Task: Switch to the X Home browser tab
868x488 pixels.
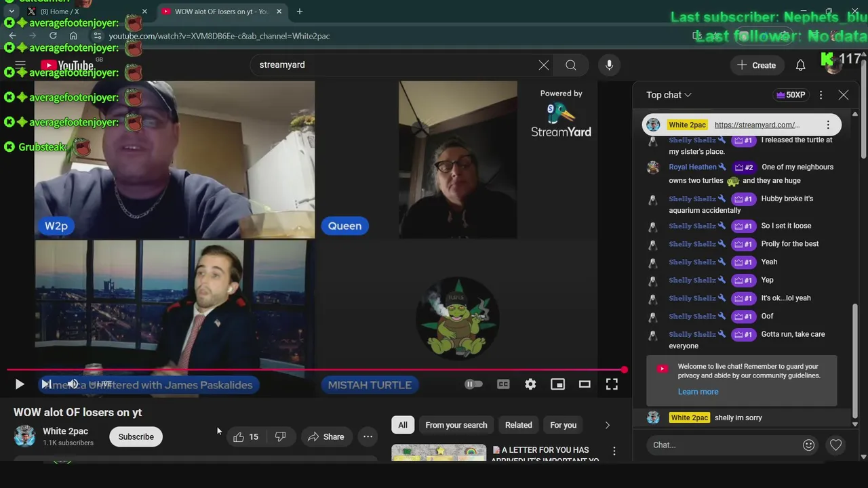Action: click(81, 12)
